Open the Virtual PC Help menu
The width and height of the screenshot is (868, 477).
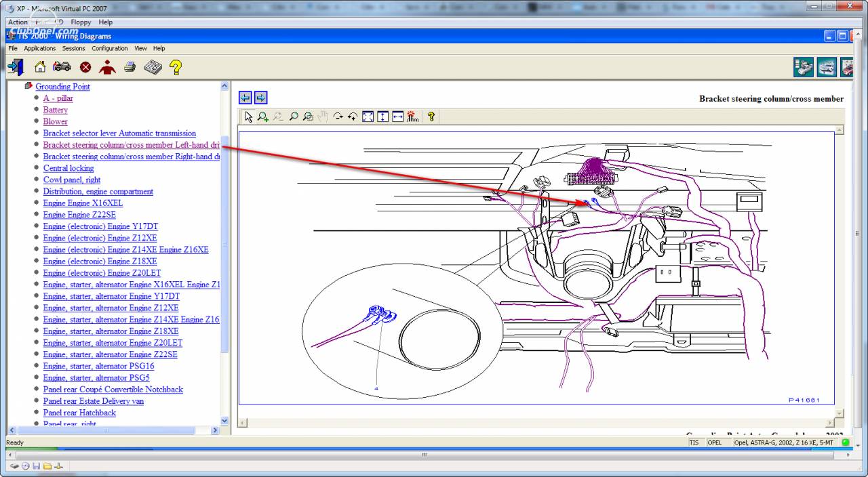point(106,22)
